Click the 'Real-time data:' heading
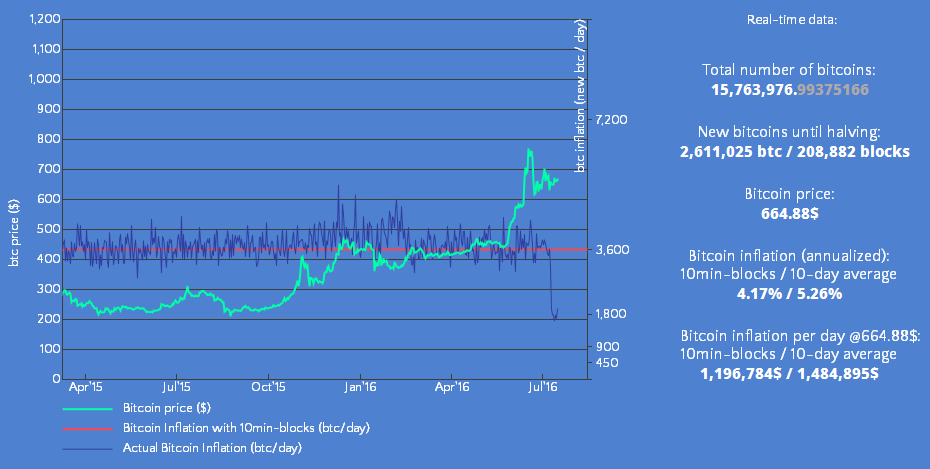The image size is (930, 469). tap(792, 20)
